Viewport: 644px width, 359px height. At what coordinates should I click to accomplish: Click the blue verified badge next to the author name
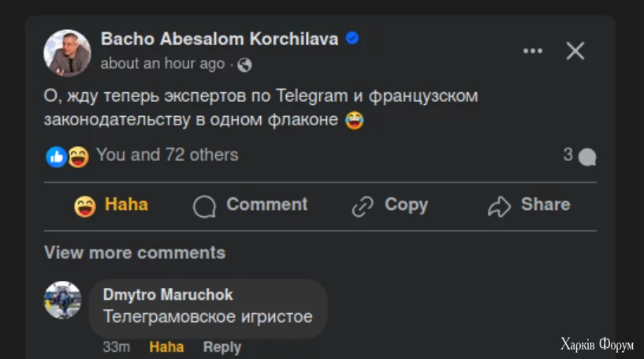click(352, 38)
